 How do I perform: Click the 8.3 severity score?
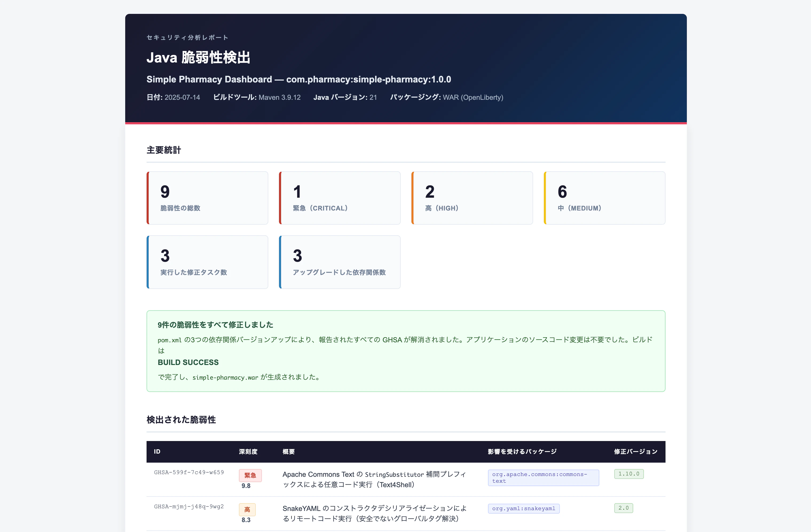tap(246, 520)
